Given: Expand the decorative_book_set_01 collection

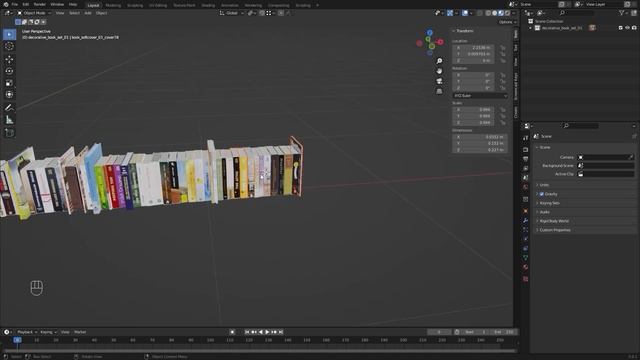Looking at the screenshot, I should click(x=530, y=28).
